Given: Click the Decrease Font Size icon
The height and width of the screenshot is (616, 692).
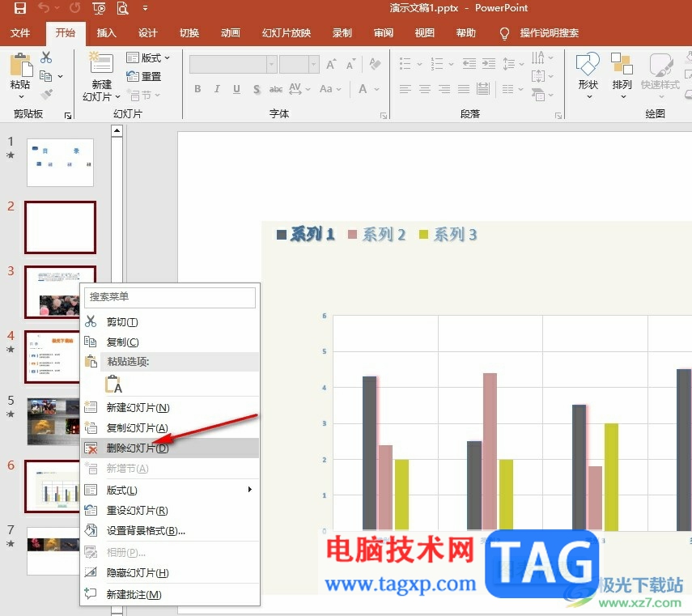Looking at the screenshot, I should coord(350,65).
